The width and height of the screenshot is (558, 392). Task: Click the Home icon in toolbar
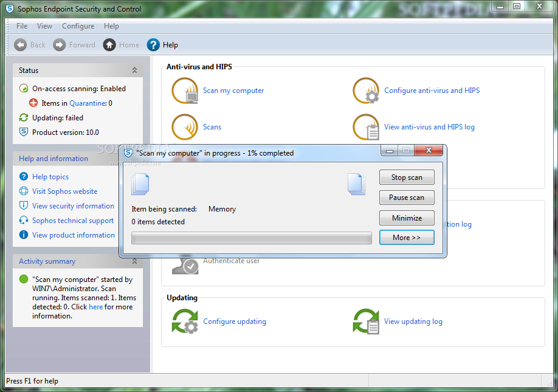(x=109, y=45)
